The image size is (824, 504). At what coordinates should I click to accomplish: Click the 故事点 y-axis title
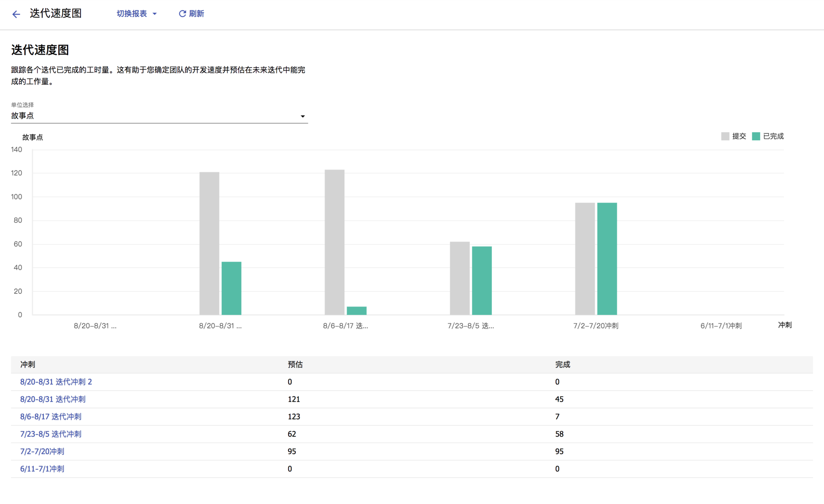(x=33, y=137)
